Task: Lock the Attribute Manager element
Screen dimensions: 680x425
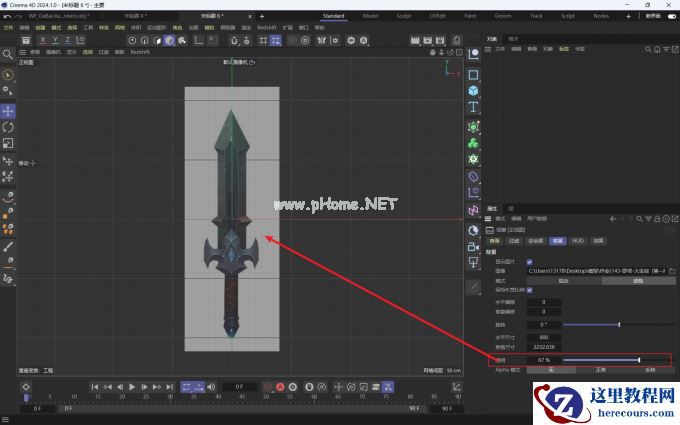Action: point(657,219)
